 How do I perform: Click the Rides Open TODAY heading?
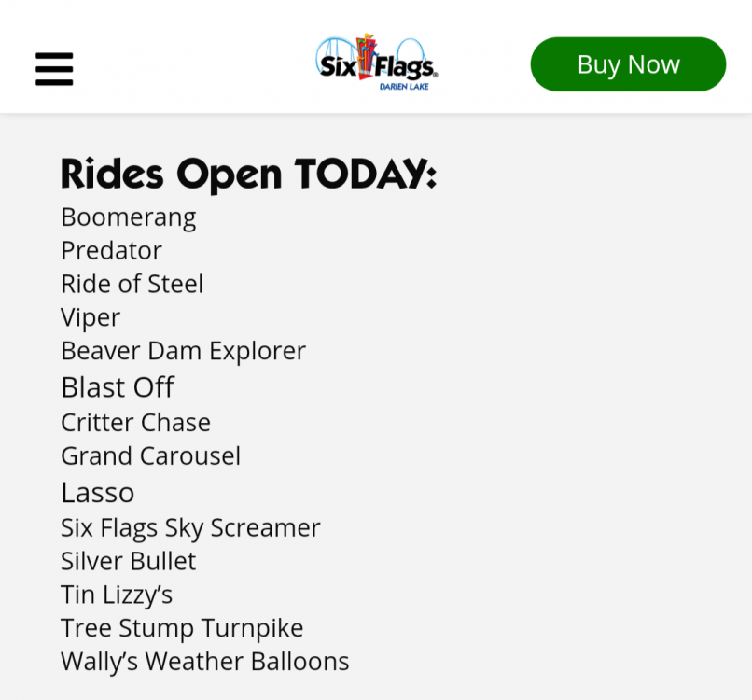pyautogui.click(x=248, y=175)
